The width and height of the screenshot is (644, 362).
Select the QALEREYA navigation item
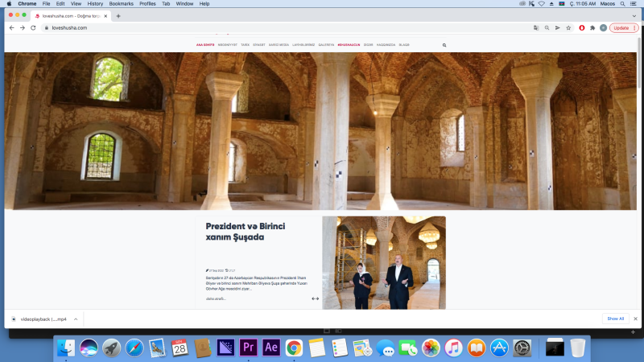click(326, 45)
